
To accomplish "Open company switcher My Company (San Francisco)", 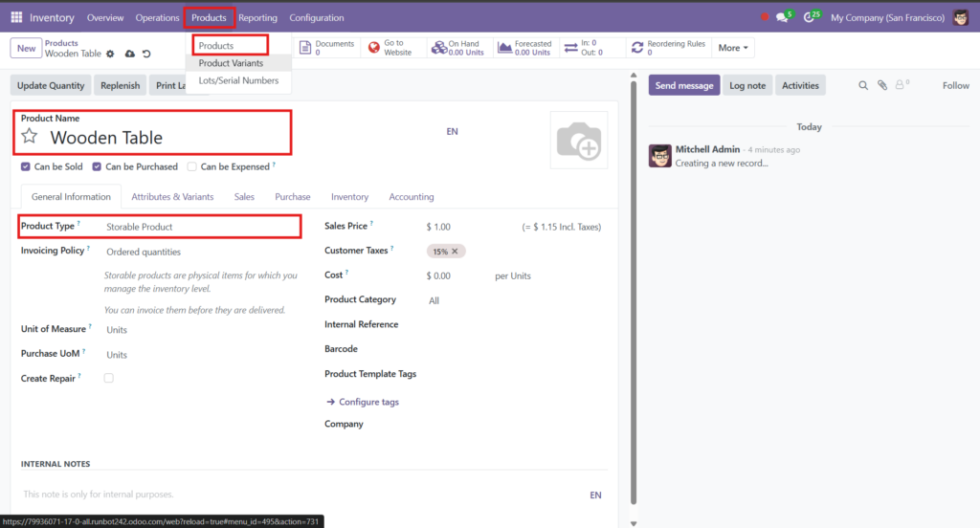I will 887,17.
